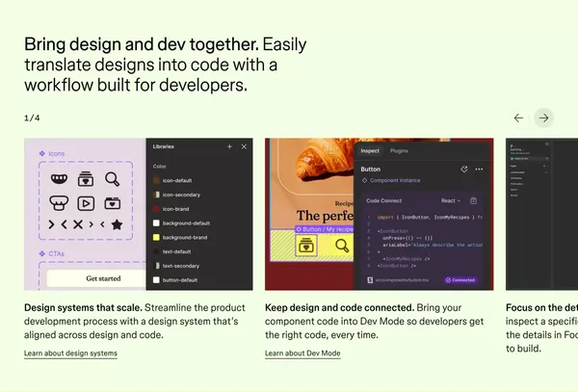Viewport: 578px width, 392px height.
Task: Click the Libraries panel title
Action: [164, 146]
